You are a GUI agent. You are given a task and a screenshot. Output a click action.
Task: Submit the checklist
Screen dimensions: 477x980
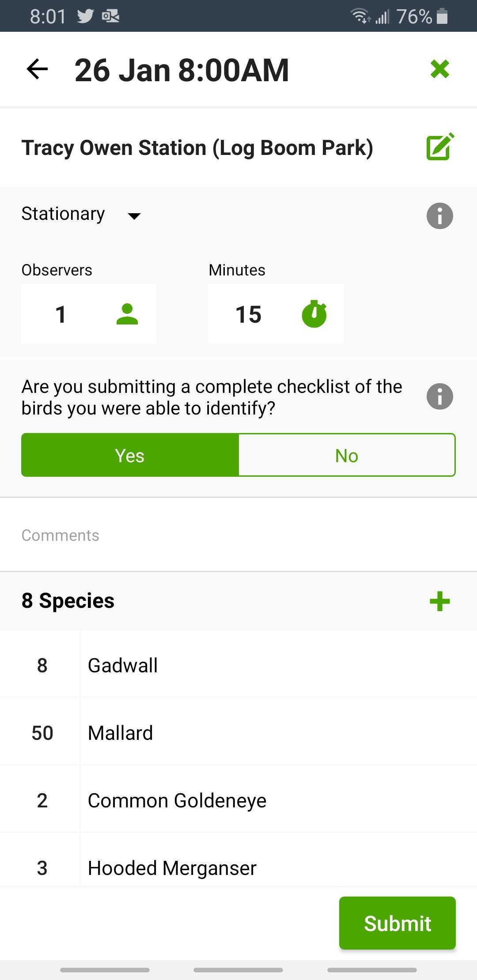tap(397, 923)
